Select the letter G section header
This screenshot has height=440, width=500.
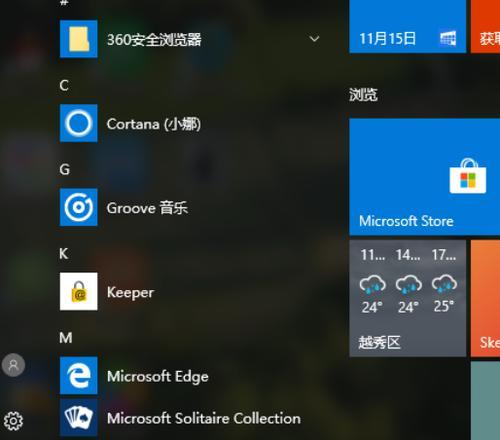pos(65,169)
